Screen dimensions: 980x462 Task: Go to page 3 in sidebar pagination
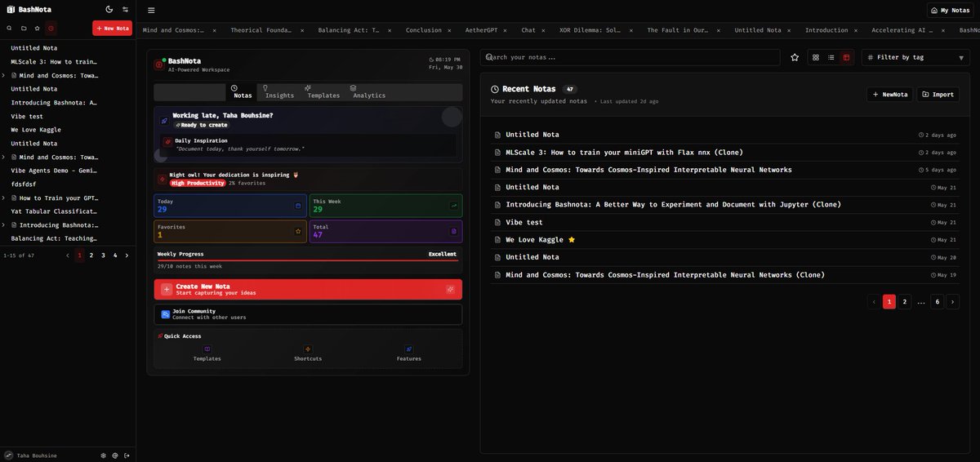coord(103,255)
